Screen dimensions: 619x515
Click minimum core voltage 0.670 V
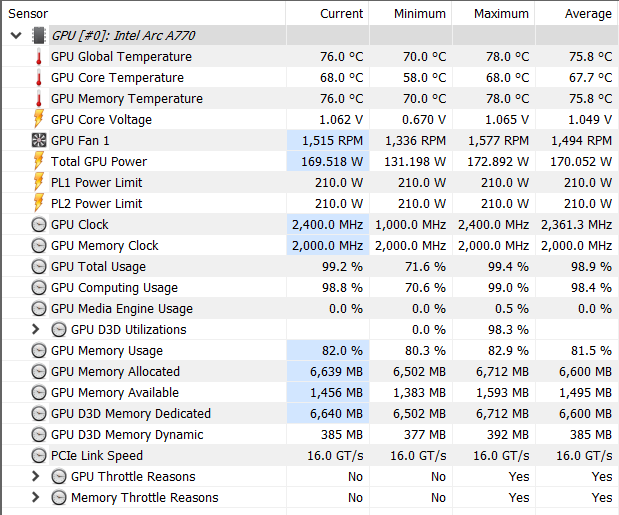click(x=424, y=120)
